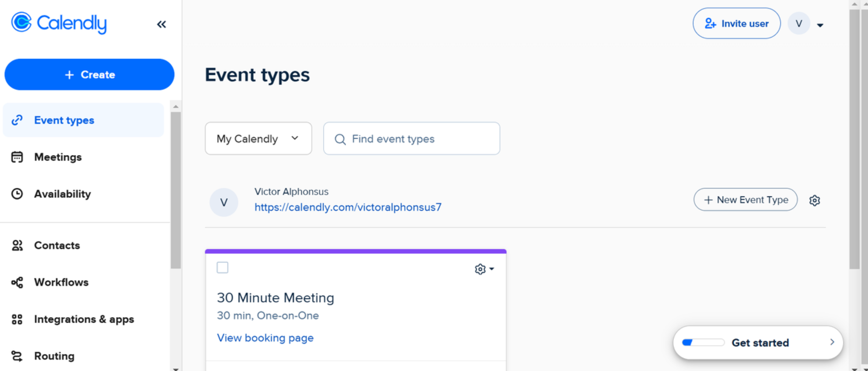Collapse the sidebar with the chevron
The height and width of the screenshot is (371, 868).
coord(161,24)
